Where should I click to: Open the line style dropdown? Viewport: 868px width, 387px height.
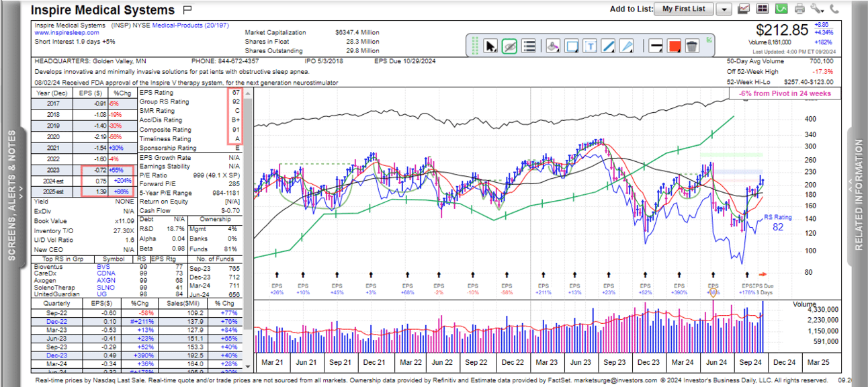(x=656, y=46)
